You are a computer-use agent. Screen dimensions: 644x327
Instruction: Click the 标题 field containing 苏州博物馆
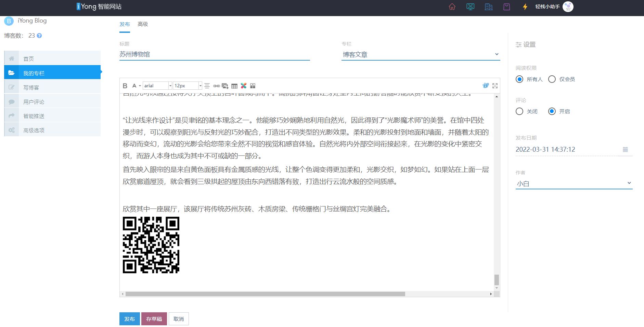[215, 54]
